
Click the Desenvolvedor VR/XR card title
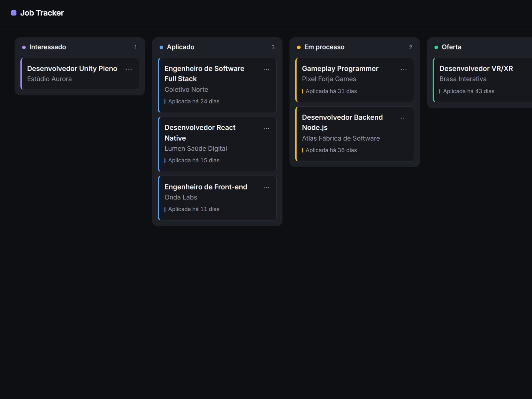click(476, 68)
